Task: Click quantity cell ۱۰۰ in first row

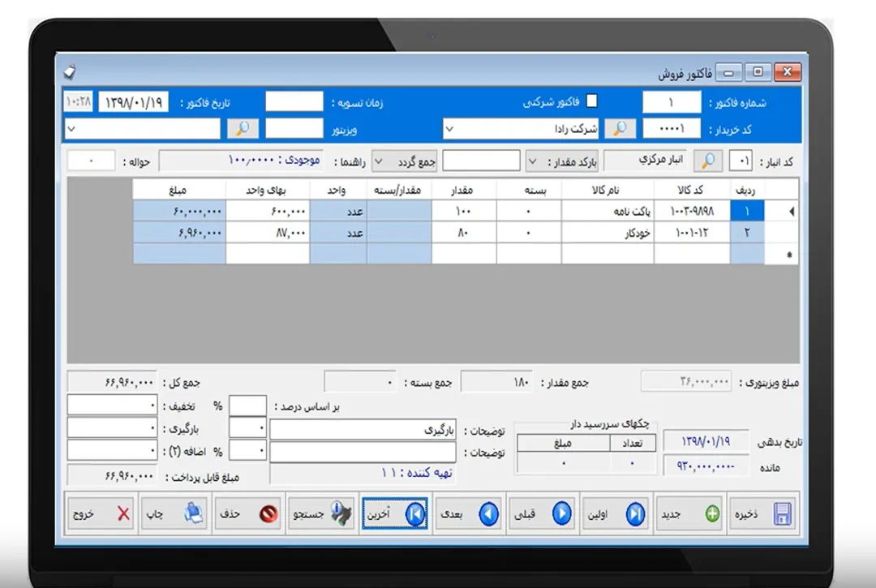Action: [463, 211]
